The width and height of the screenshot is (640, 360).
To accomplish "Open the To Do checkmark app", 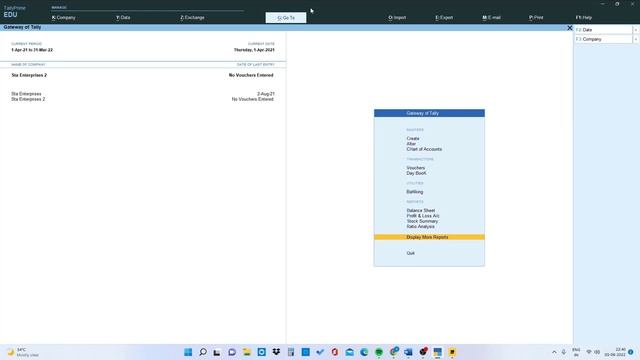I will [x=320, y=352].
